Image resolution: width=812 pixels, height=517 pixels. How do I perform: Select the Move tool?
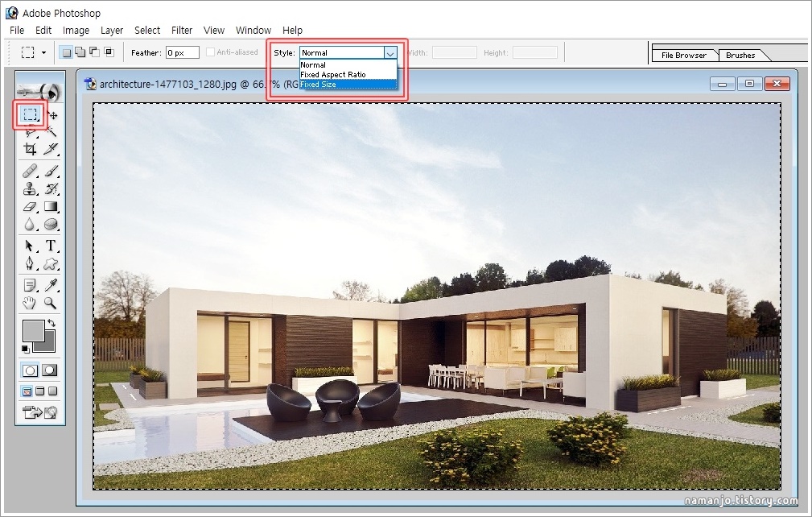point(52,114)
